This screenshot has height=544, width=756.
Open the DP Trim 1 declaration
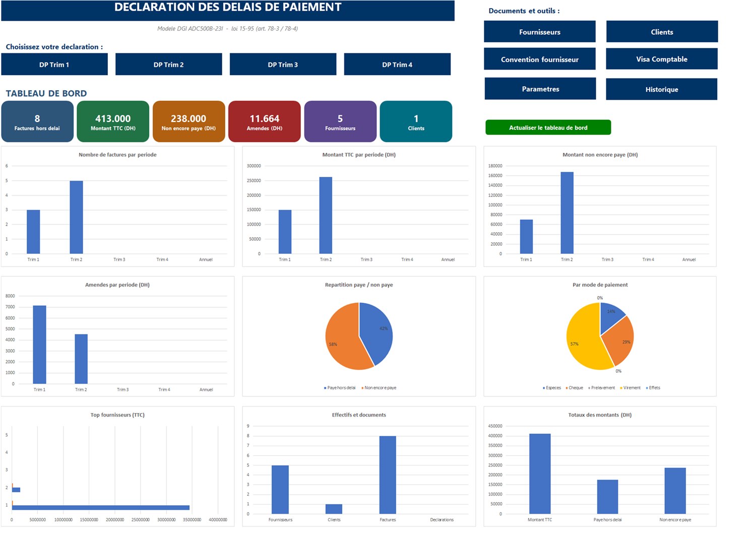pyautogui.click(x=54, y=64)
